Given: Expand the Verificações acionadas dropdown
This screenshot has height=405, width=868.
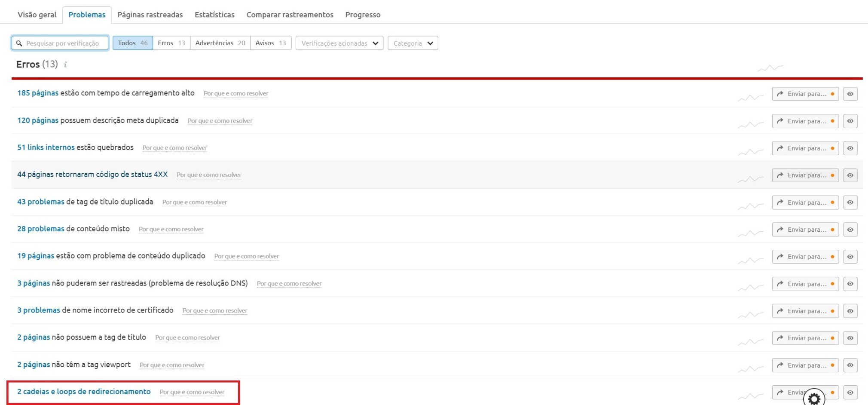Looking at the screenshot, I should 339,43.
